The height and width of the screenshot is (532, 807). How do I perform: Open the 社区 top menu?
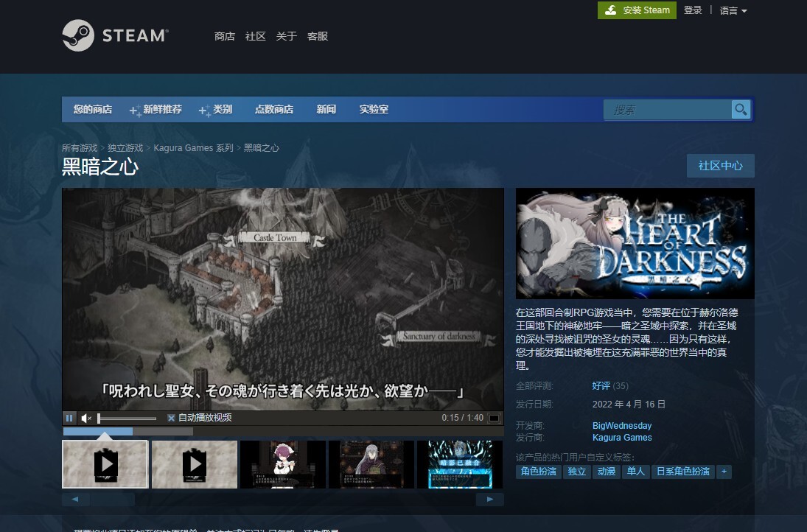coord(255,36)
